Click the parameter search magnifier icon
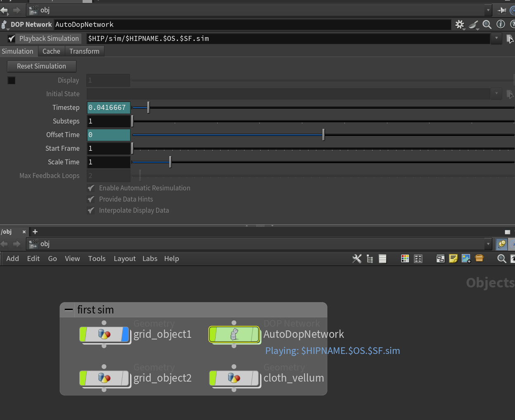515x420 pixels. [487, 24]
